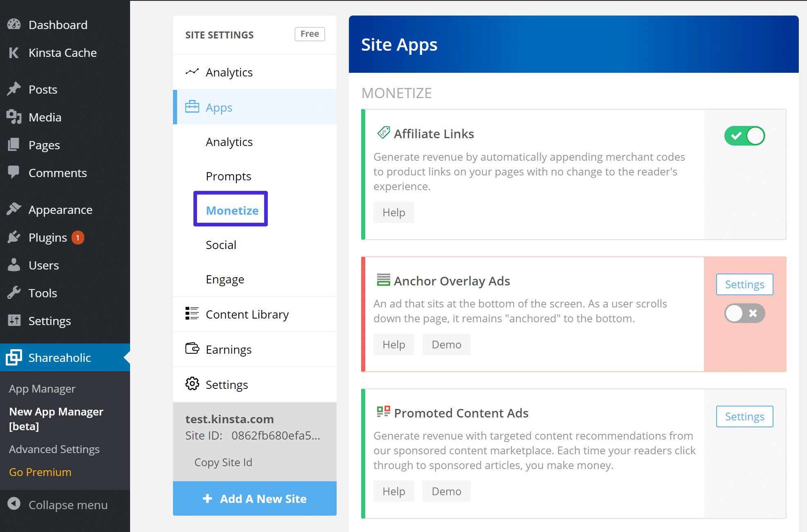
Task: Select the Monetize menu item
Action: coord(232,210)
